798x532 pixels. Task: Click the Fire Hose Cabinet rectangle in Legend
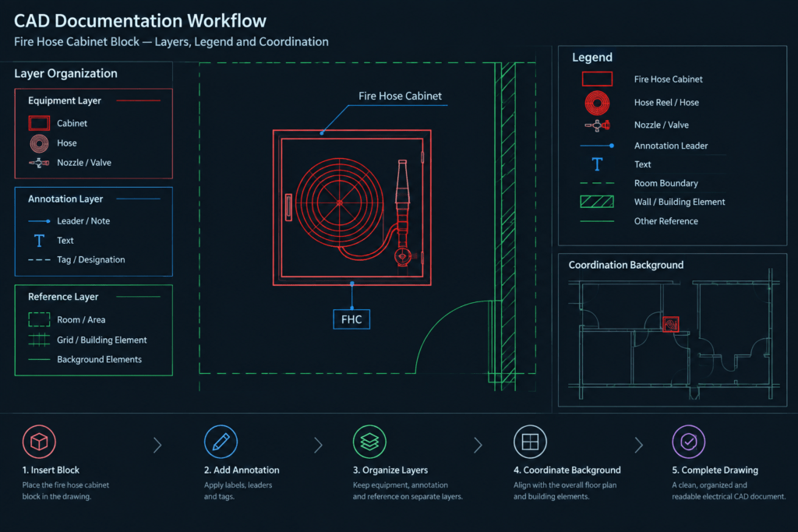[x=597, y=79]
